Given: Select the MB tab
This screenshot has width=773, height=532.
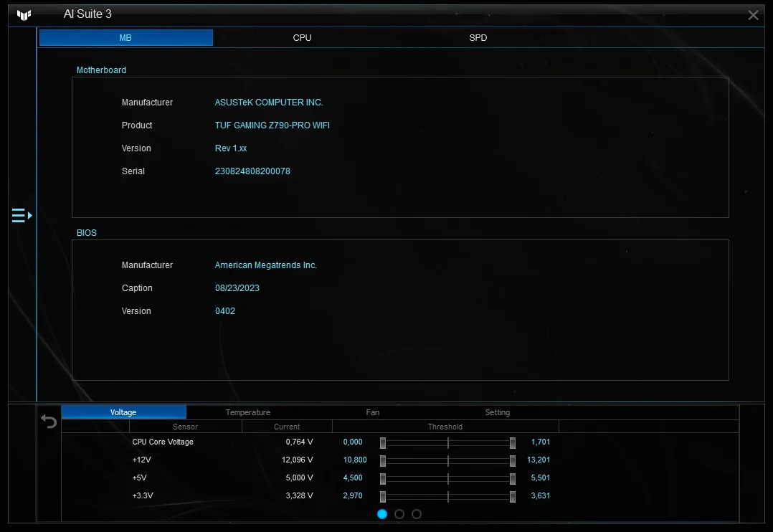Looking at the screenshot, I should tap(125, 38).
